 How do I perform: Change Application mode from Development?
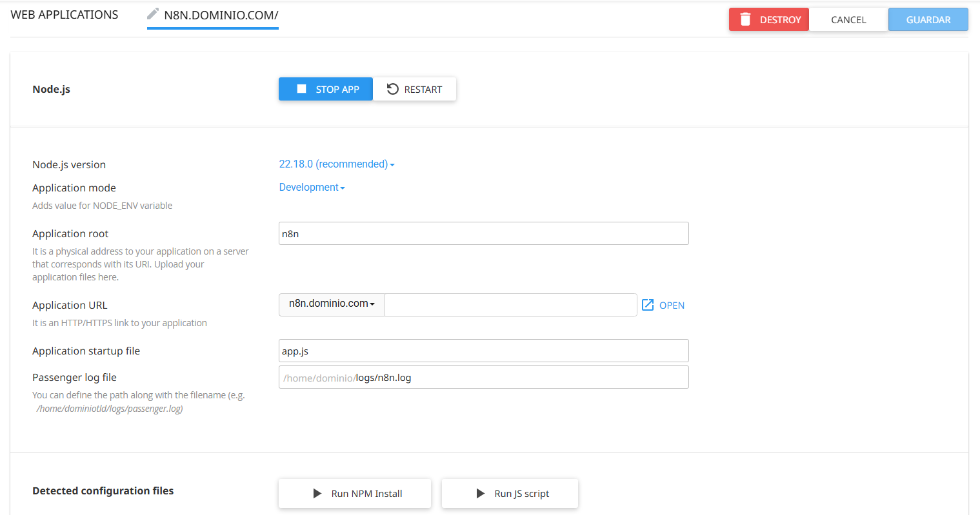312,187
